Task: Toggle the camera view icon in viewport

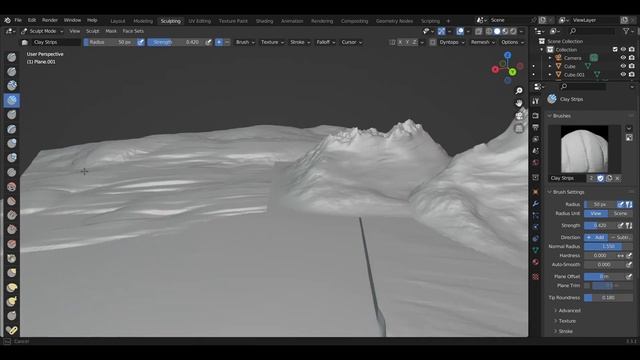Action: click(x=519, y=116)
